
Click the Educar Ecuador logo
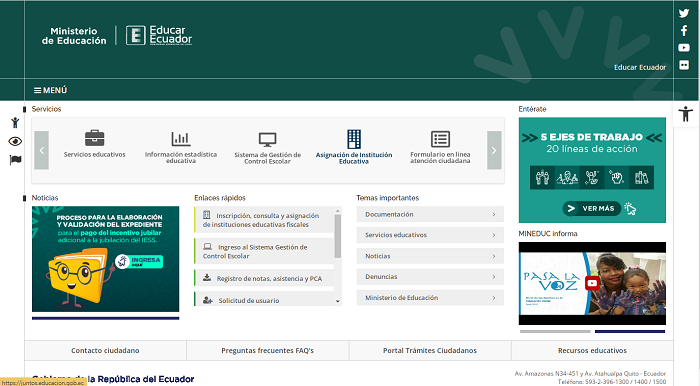point(159,35)
